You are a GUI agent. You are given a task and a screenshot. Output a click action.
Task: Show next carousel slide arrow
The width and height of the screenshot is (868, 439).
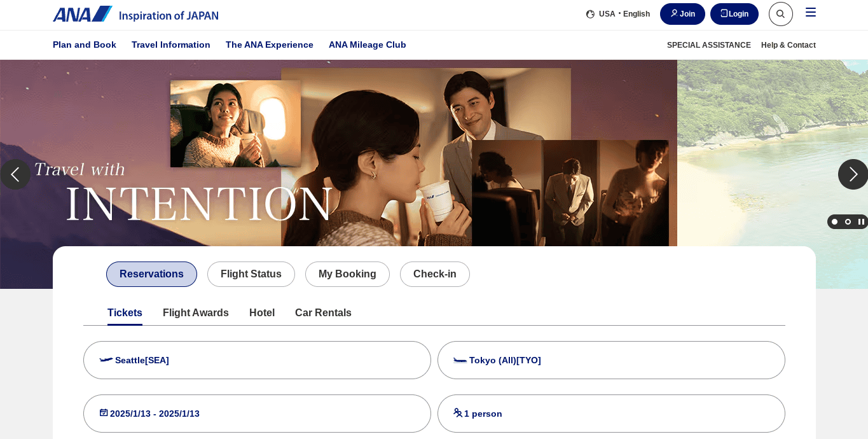pos(853,174)
